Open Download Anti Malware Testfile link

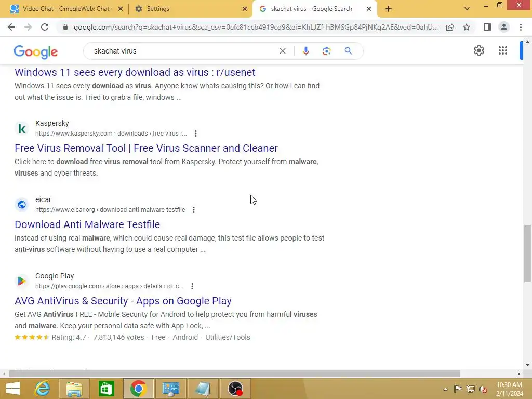pos(87,224)
